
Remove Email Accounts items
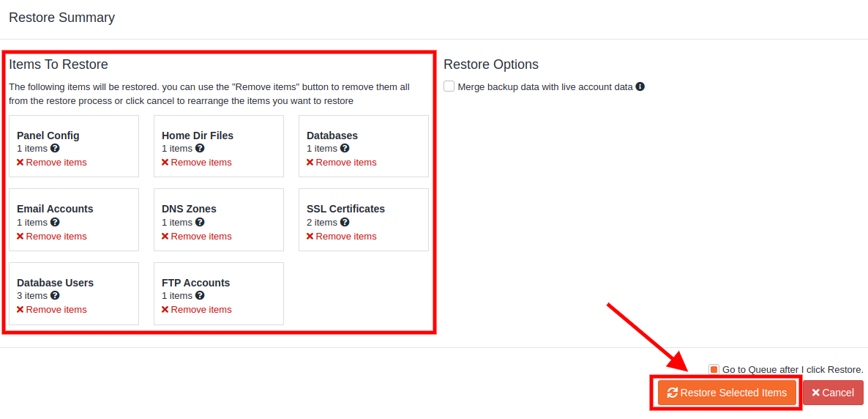[52, 237]
